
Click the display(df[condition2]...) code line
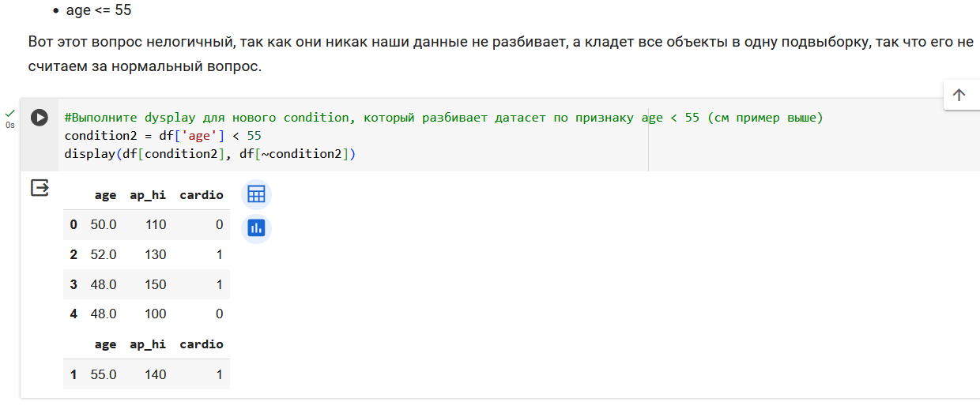[210, 154]
